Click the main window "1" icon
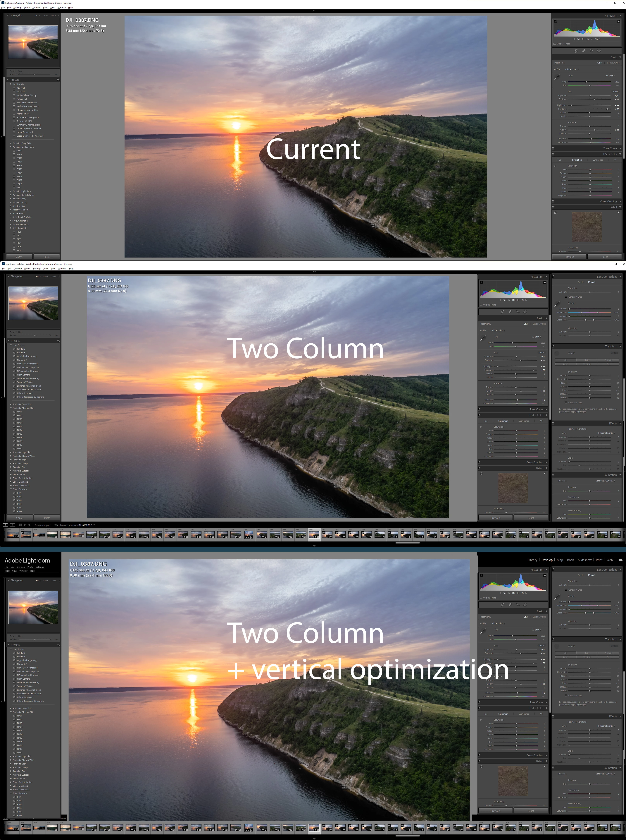626x840 pixels. tap(6, 525)
